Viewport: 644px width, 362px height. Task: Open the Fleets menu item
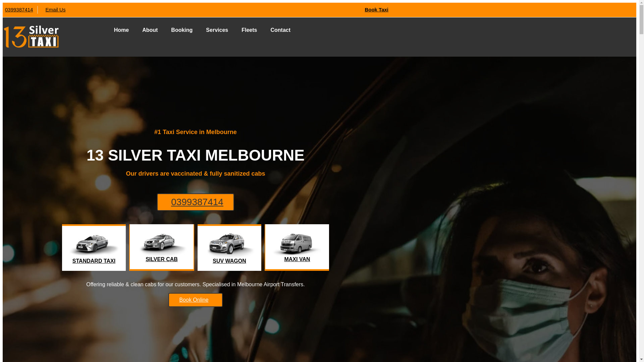point(249,30)
